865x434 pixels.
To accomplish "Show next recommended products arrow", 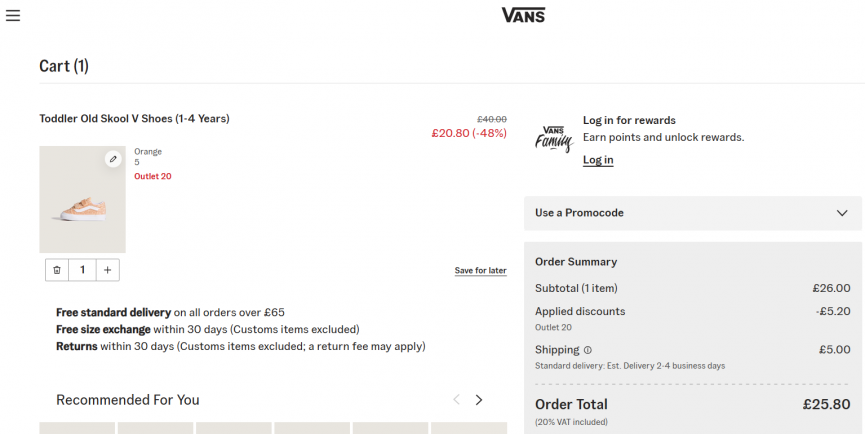I will [479, 400].
